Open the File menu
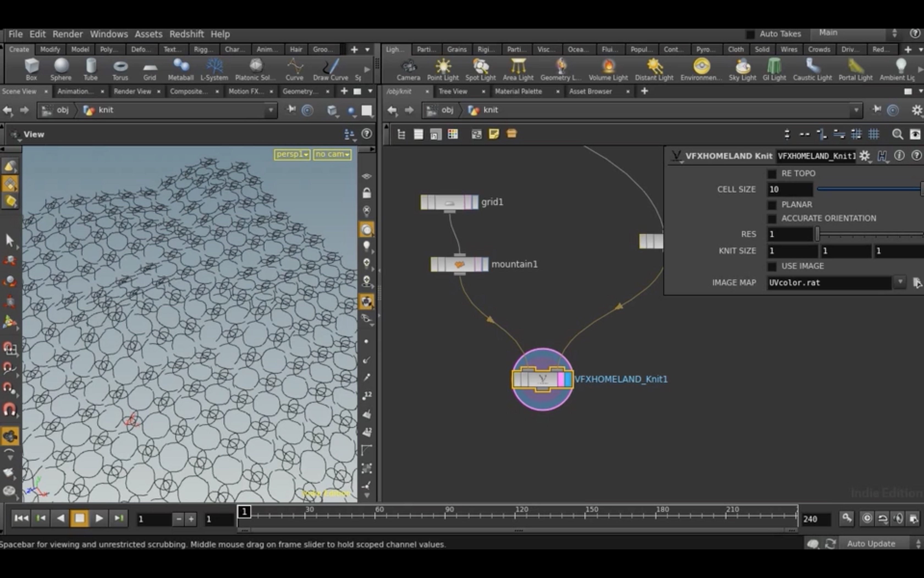 click(16, 34)
